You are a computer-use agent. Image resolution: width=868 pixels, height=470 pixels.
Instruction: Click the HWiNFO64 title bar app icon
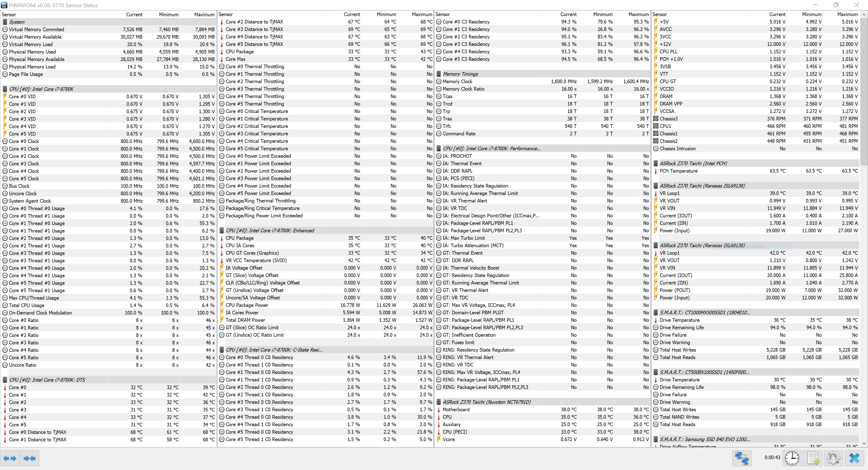click(x=4, y=5)
